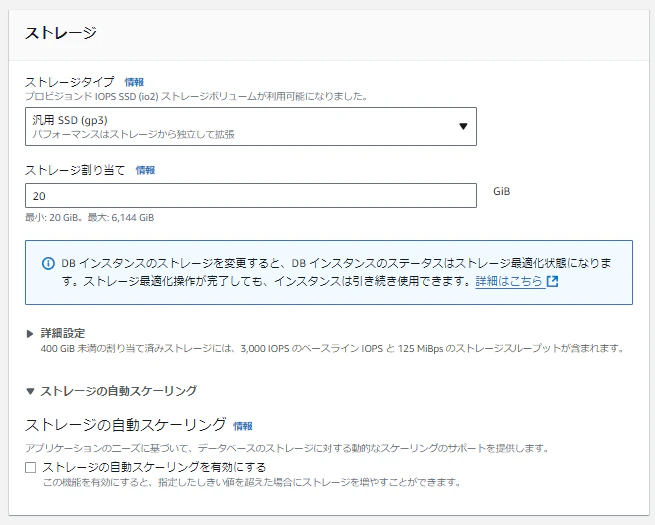Click the note about プロビジョンド IOPS SSD (io2)
Screen dimensions: 655x525
196,96
